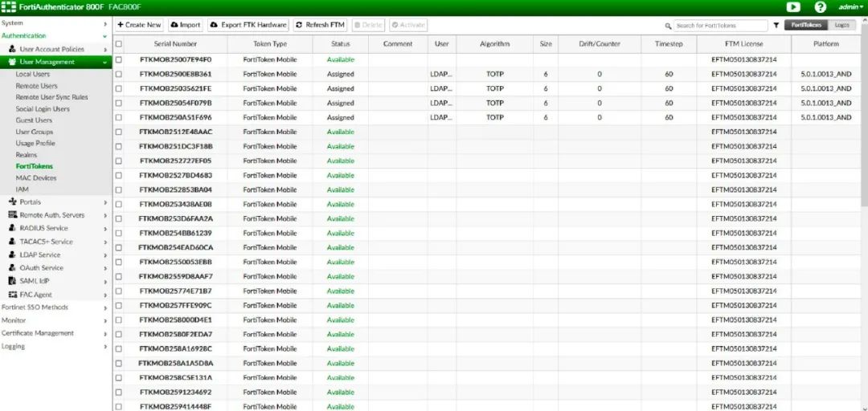Check the box for FTKMOB25007E94F0
Viewport: 868px width, 411px height.
(118, 59)
